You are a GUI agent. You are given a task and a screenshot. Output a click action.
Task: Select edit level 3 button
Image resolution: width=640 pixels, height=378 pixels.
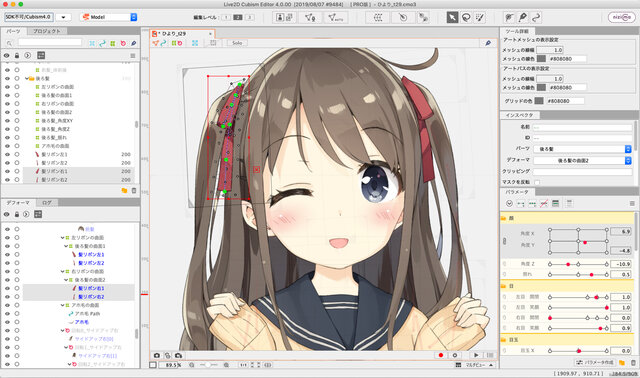coord(249,17)
